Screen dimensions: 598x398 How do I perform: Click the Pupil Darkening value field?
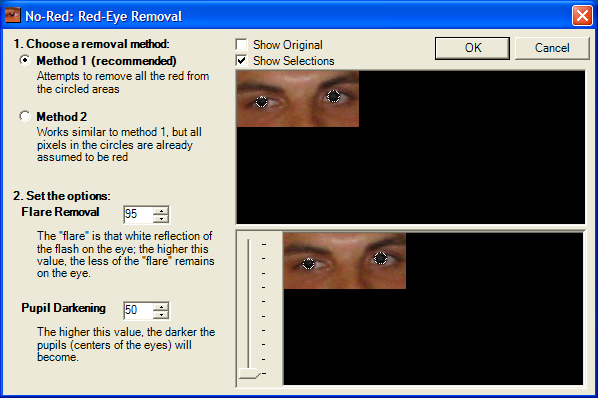pos(138,310)
